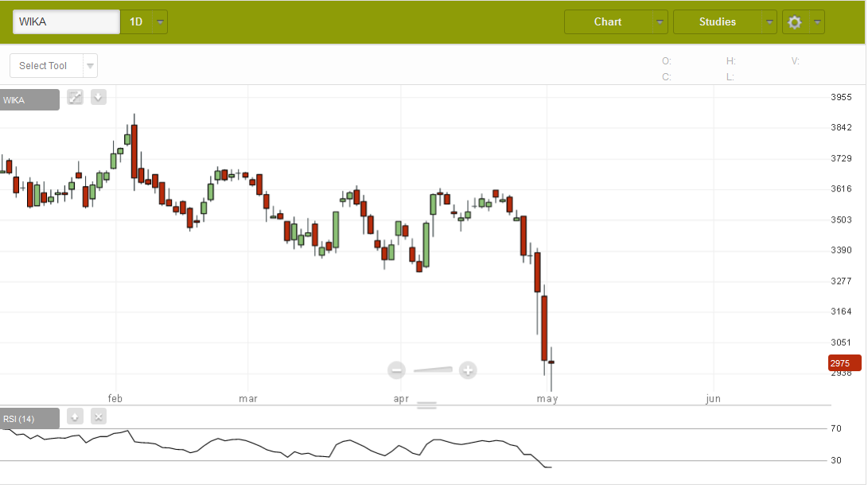Select the RSI (14) study label
The width and height of the screenshot is (868, 492).
[x=29, y=419]
